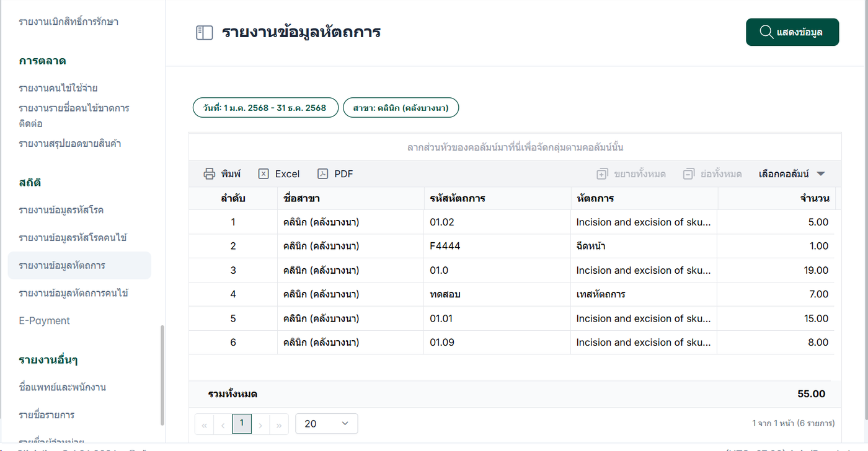Export the table to Excel
The height and width of the screenshot is (451, 868).
[279, 174]
